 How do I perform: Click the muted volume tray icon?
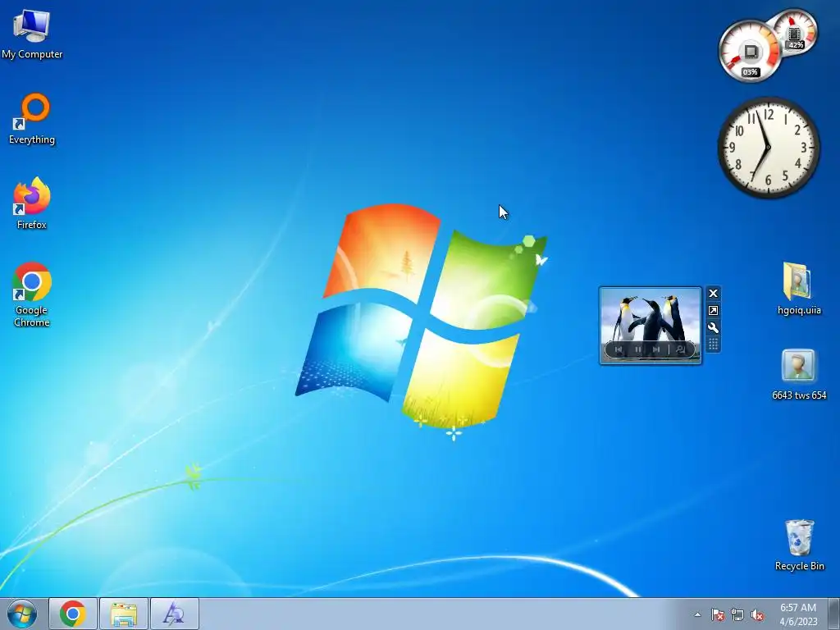coord(757,614)
